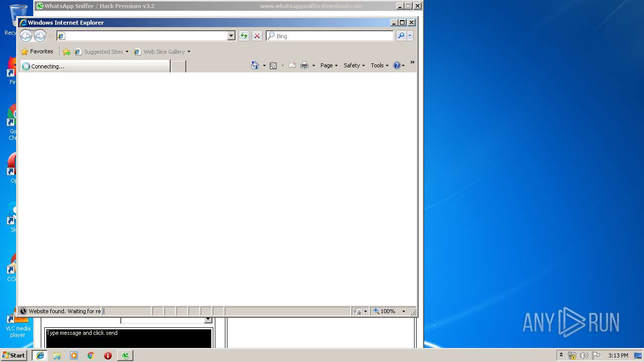
Task: Expand the Home button dropdown arrow
Action: point(264,65)
